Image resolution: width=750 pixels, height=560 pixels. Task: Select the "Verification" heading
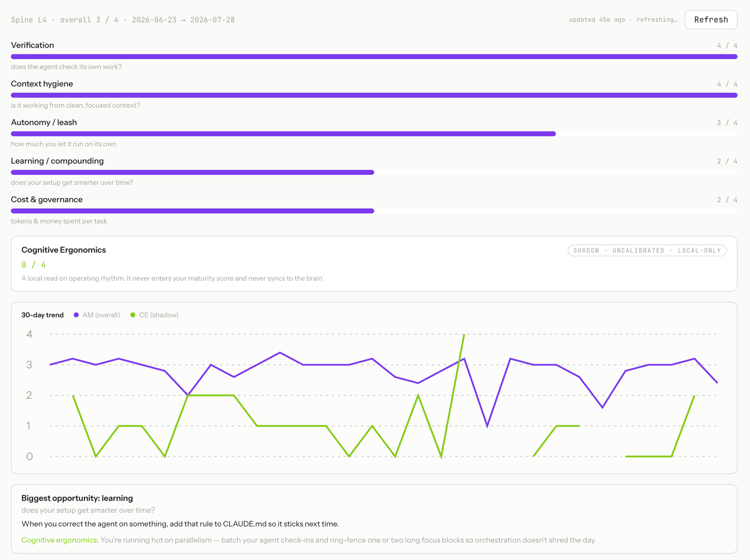tap(32, 45)
